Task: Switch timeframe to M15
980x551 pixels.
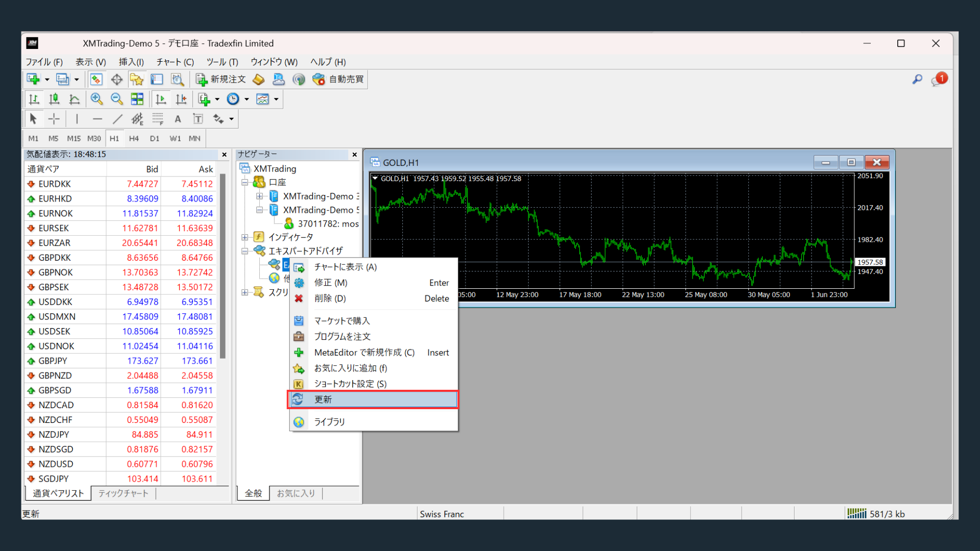Action: pos(74,138)
